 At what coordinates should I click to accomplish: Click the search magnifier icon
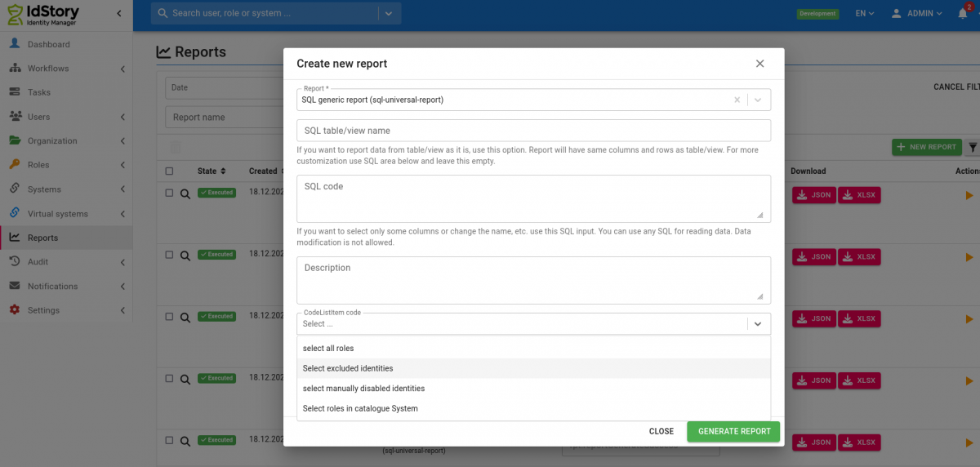click(x=163, y=13)
